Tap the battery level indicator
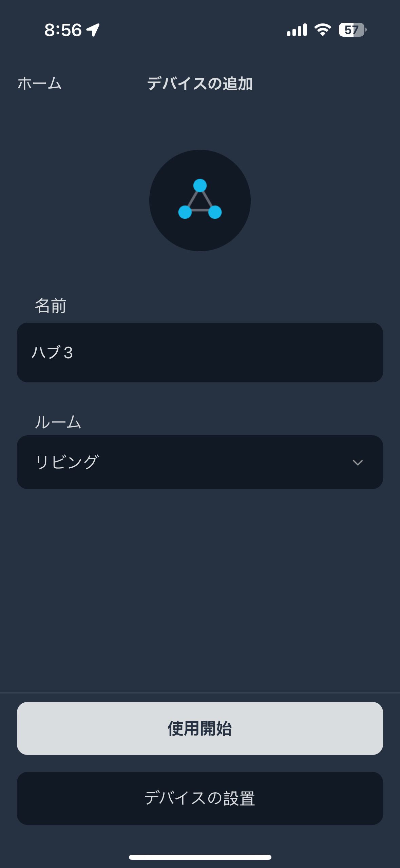The height and width of the screenshot is (868, 400). (x=352, y=30)
